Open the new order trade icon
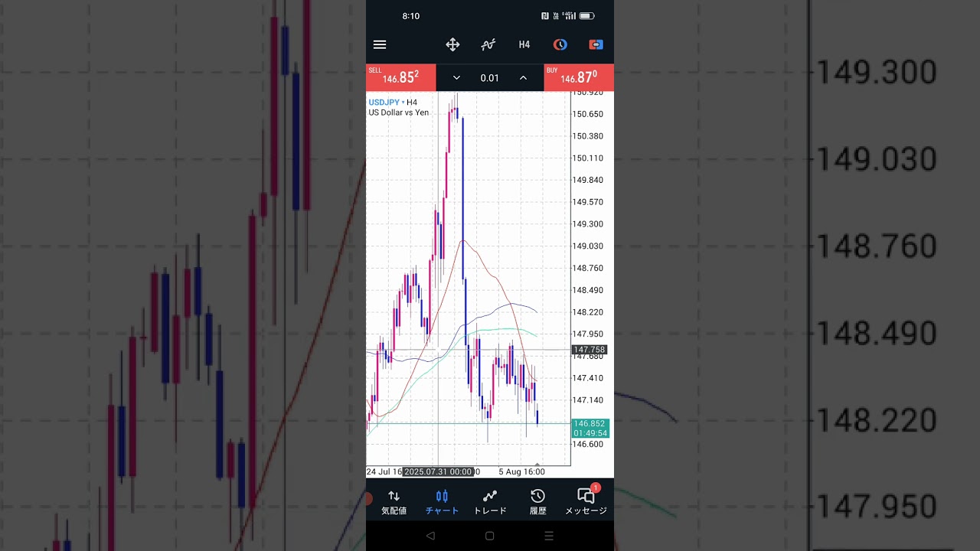Image resolution: width=980 pixels, height=551 pixels. click(x=596, y=45)
